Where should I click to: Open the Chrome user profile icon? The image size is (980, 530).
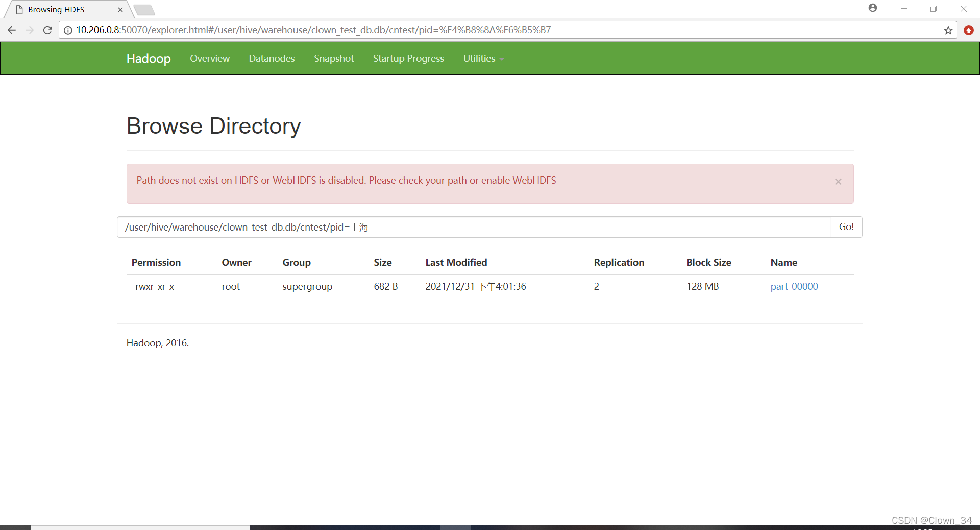click(873, 8)
